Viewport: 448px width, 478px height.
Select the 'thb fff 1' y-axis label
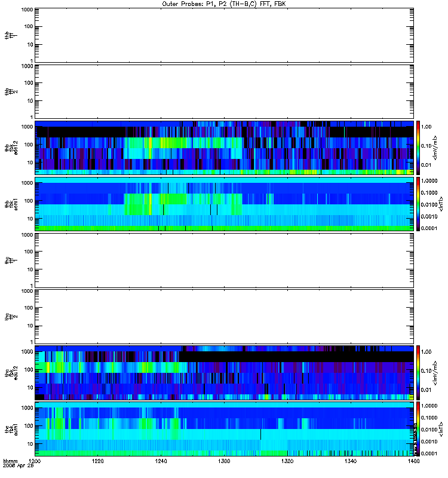(x=11, y=35)
